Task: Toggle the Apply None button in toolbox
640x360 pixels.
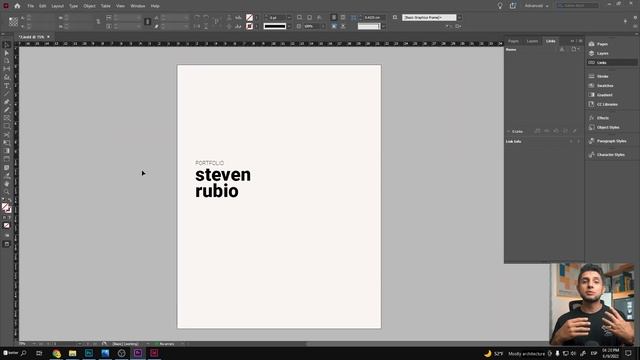Action: click(x=7, y=225)
